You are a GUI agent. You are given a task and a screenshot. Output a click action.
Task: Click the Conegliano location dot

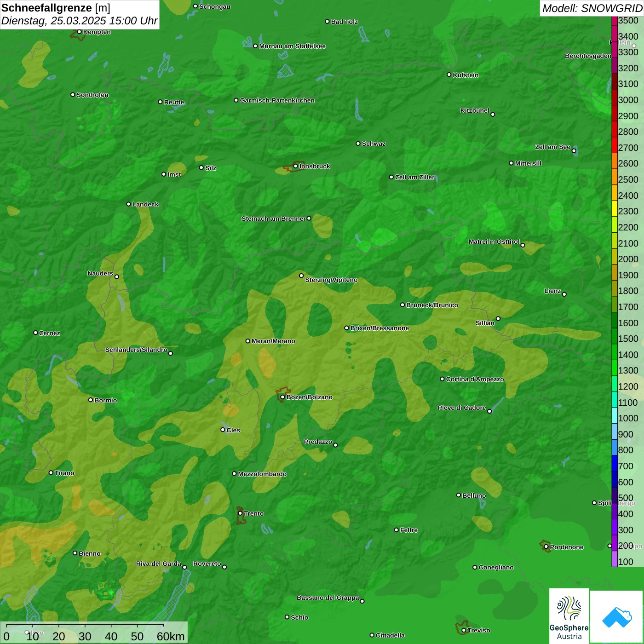475,567
